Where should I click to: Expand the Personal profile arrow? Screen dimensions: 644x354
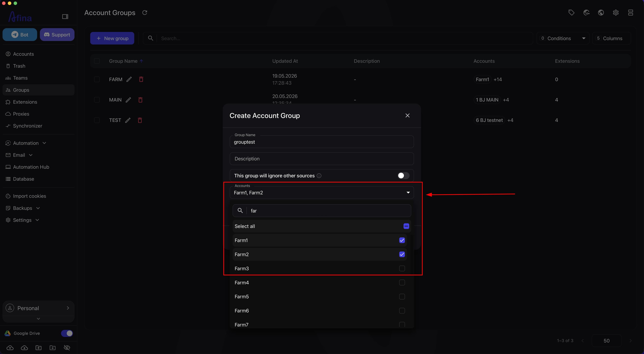pos(68,308)
